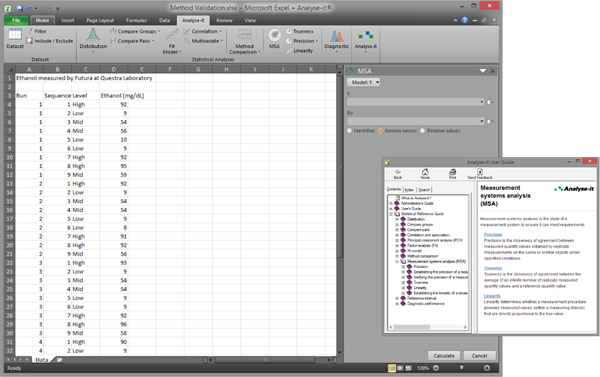The height and width of the screenshot is (377, 600).
Task: Select the Identifier radio option
Action: pyautogui.click(x=350, y=131)
